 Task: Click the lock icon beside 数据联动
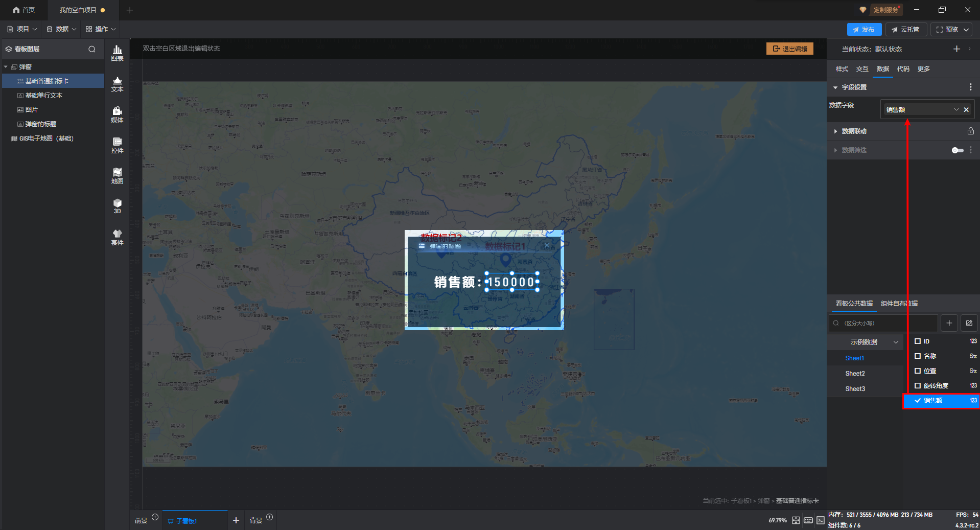pyautogui.click(x=970, y=131)
